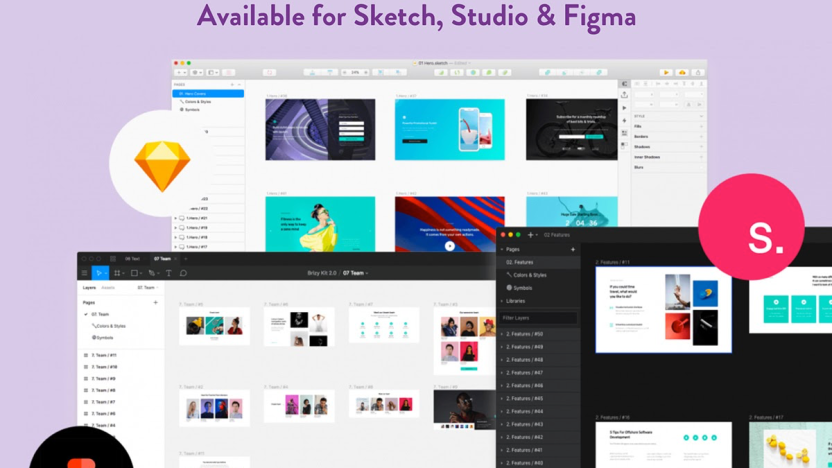832x468 pixels.
Task: Click the large Sketch diamond logo
Action: click(x=162, y=165)
